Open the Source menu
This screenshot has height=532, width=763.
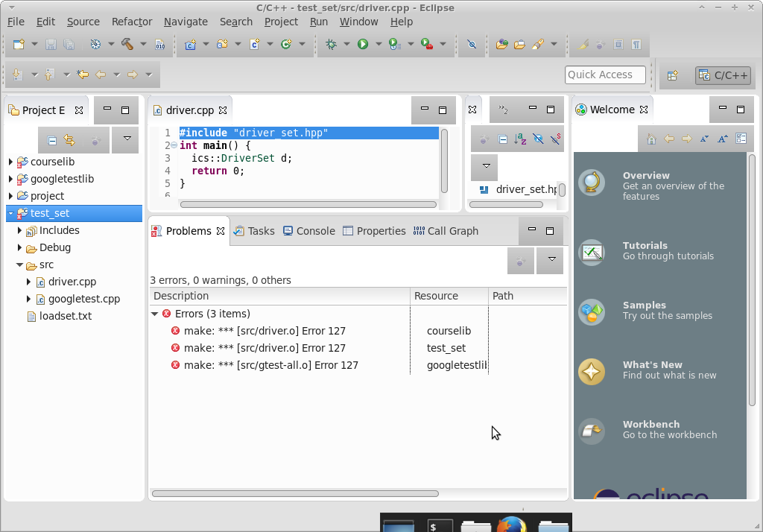click(83, 22)
